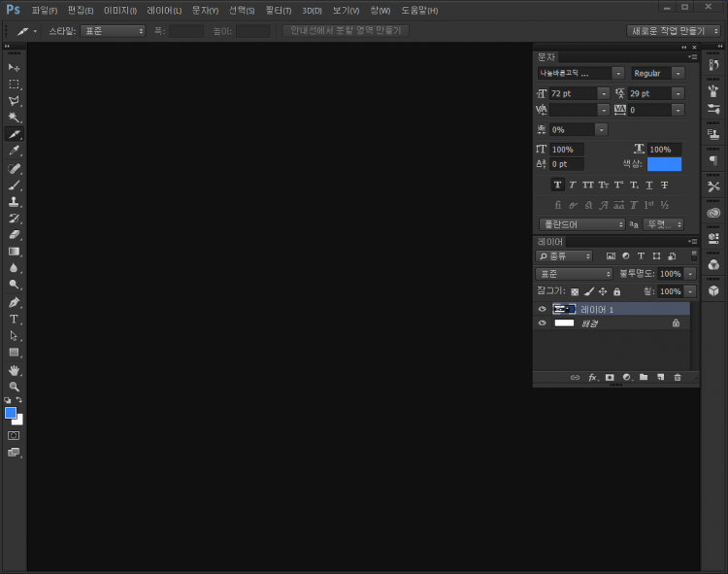The image size is (728, 574).
Task: Choose the Eraser tool
Action: tap(14, 234)
